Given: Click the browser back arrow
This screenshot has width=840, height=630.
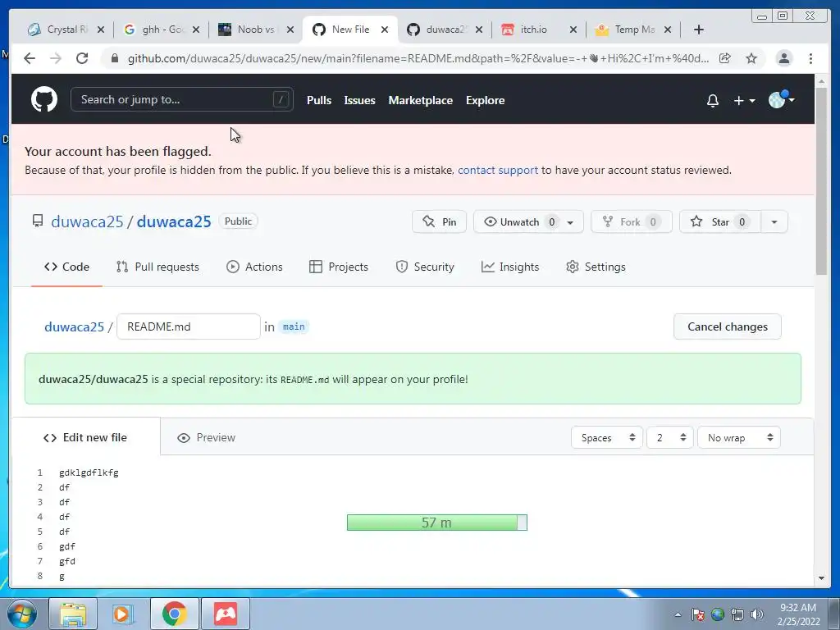Looking at the screenshot, I should (30, 58).
